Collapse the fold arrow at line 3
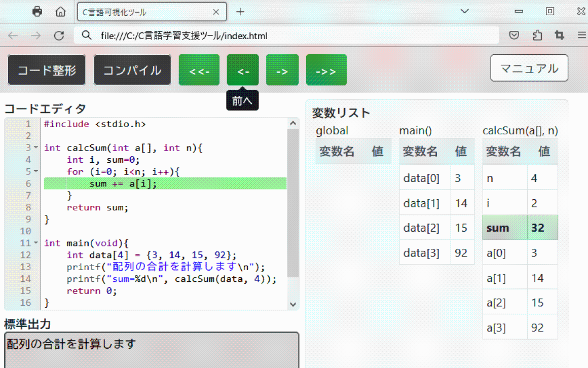This screenshot has height=368, width=588. point(36,148)
